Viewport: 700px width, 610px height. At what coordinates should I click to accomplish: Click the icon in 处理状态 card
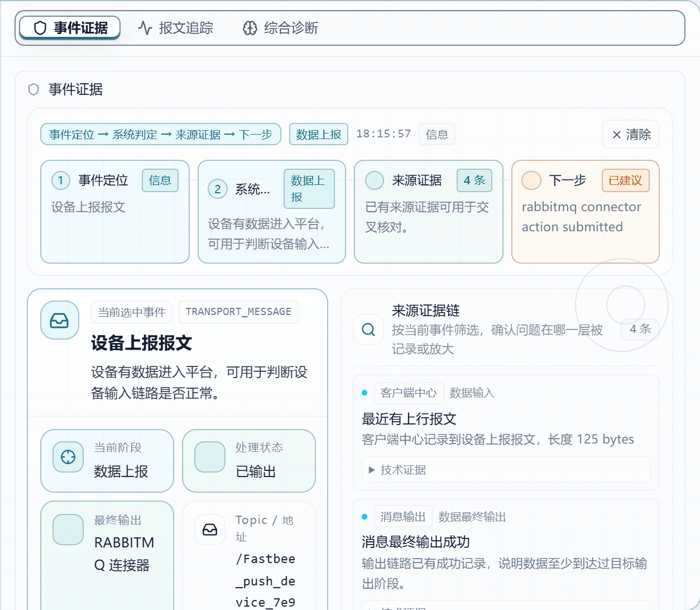point(210,457)
